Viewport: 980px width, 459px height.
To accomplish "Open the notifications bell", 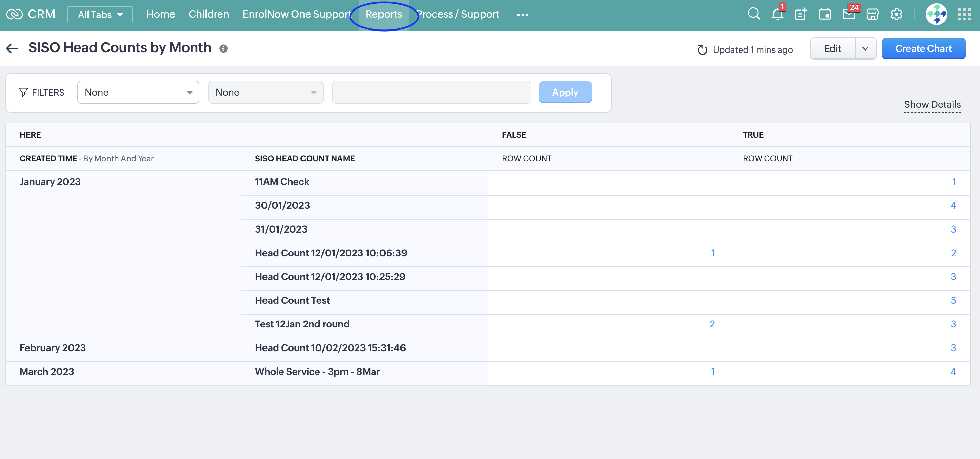I will (777, 15).
